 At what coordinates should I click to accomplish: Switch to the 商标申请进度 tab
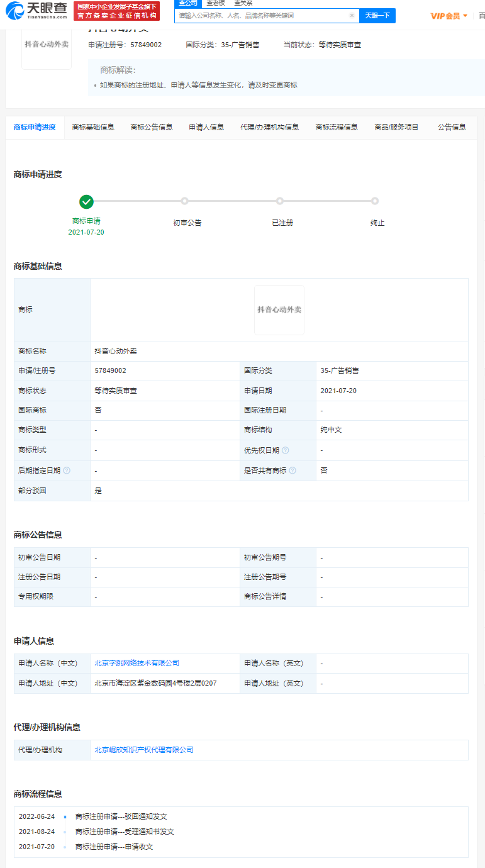35,127
